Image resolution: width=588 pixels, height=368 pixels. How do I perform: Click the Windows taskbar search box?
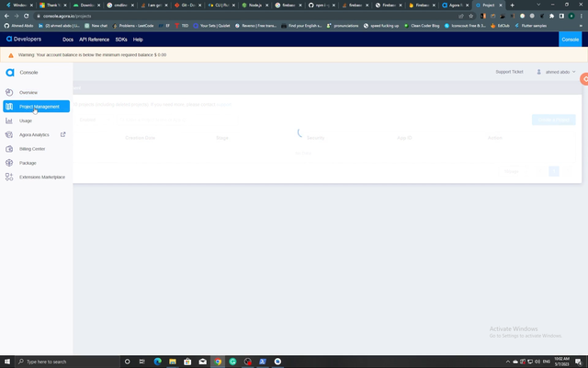[67, 362]
